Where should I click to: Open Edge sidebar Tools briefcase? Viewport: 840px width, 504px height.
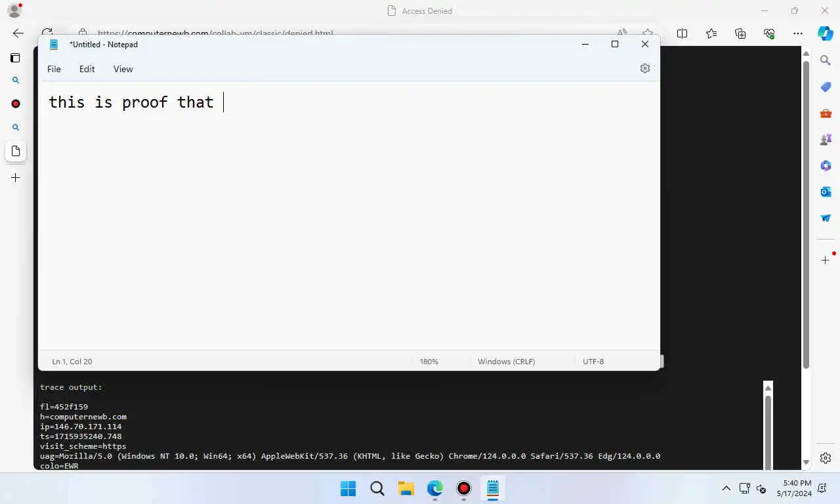(x=826, y=113)
